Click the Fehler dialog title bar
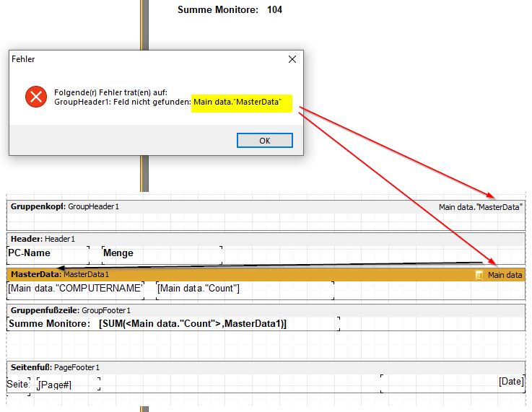 coord(144,59)
